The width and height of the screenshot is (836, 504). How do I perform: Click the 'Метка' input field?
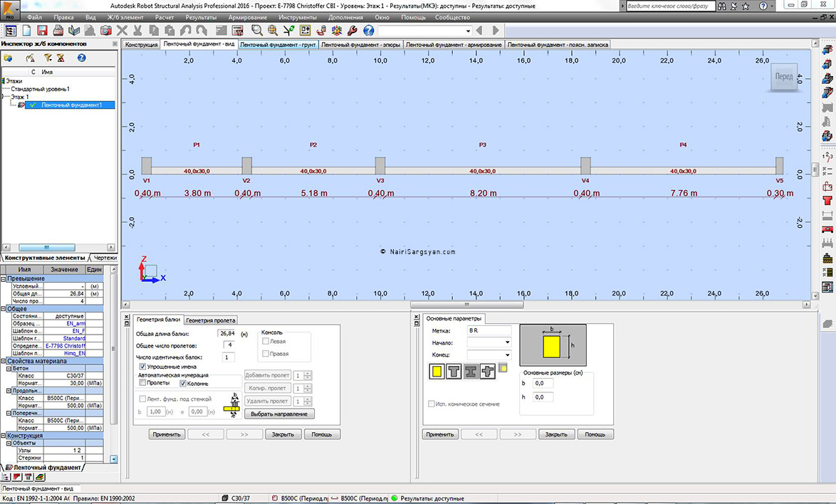(489, 330)
